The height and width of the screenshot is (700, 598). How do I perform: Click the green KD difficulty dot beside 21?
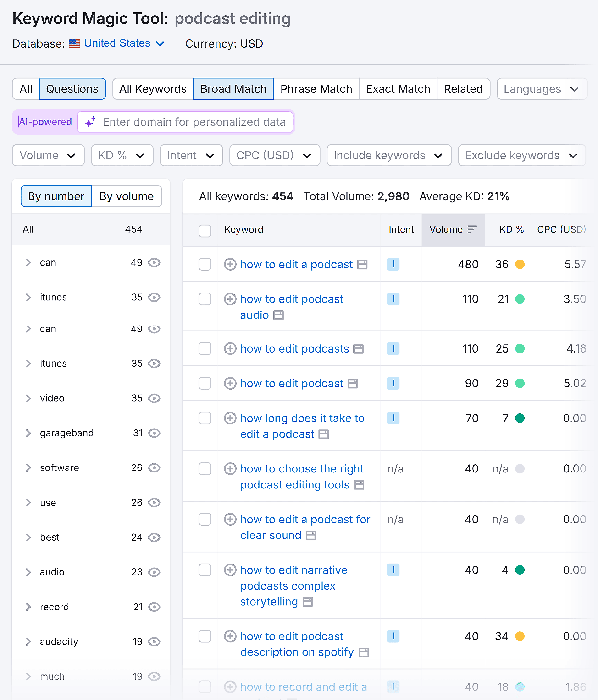[520, 299]
